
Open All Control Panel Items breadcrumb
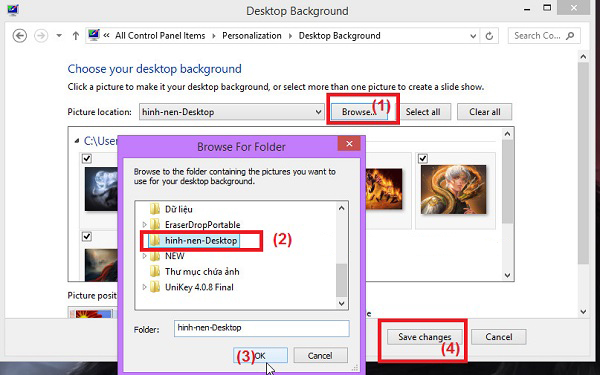pyautogui.click(x=160, y=36)
